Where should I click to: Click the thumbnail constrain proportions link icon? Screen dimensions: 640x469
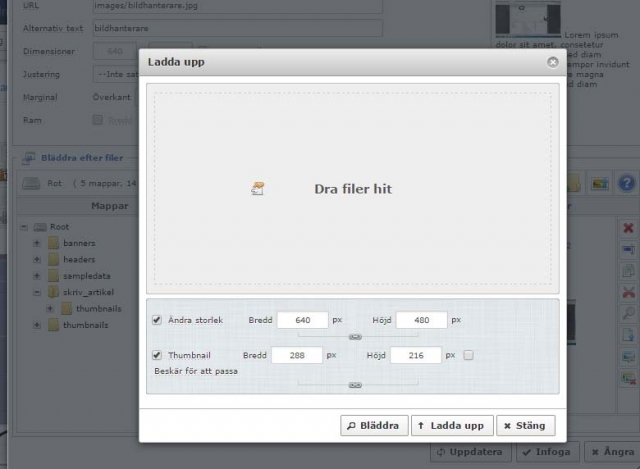click(354, 384)
